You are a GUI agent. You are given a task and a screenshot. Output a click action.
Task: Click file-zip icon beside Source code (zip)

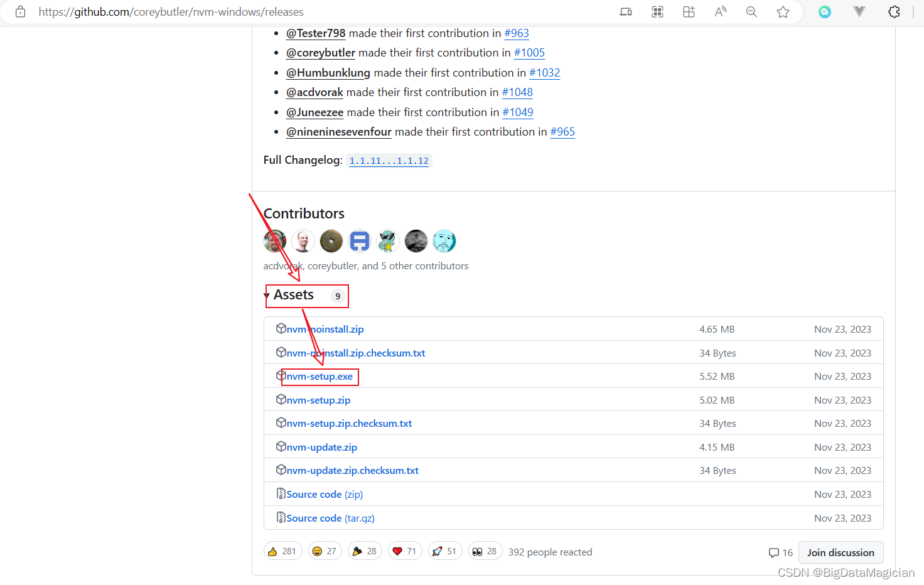coord(281,493)
